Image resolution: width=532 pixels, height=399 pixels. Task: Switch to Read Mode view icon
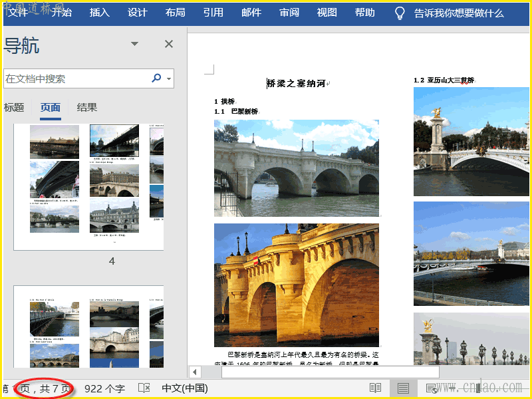tap(375, 388)
